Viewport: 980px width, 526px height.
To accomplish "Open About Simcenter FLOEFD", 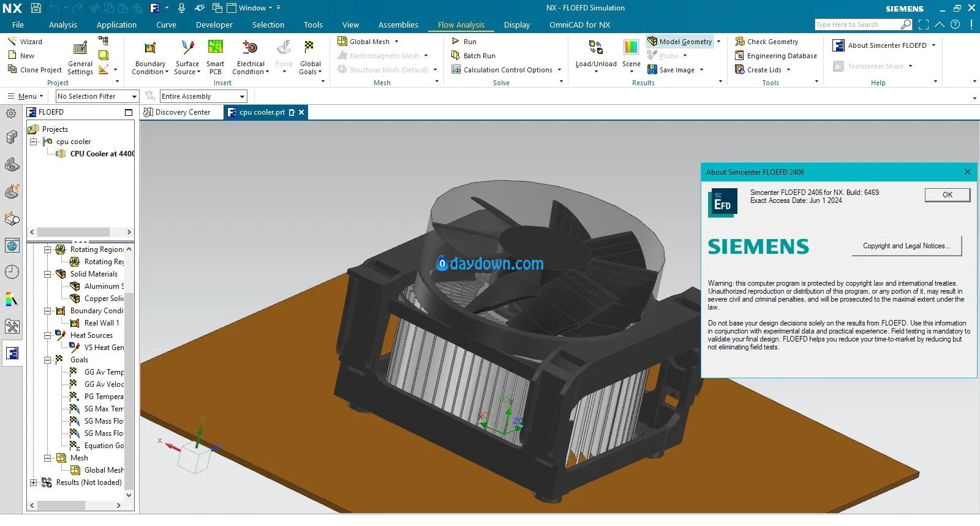I will [880, 45].
